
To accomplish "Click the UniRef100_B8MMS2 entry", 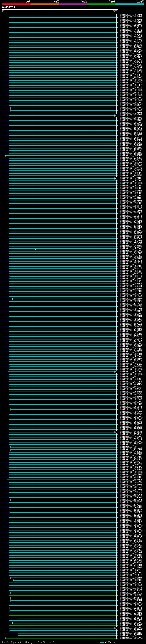I will click(131, 268).
